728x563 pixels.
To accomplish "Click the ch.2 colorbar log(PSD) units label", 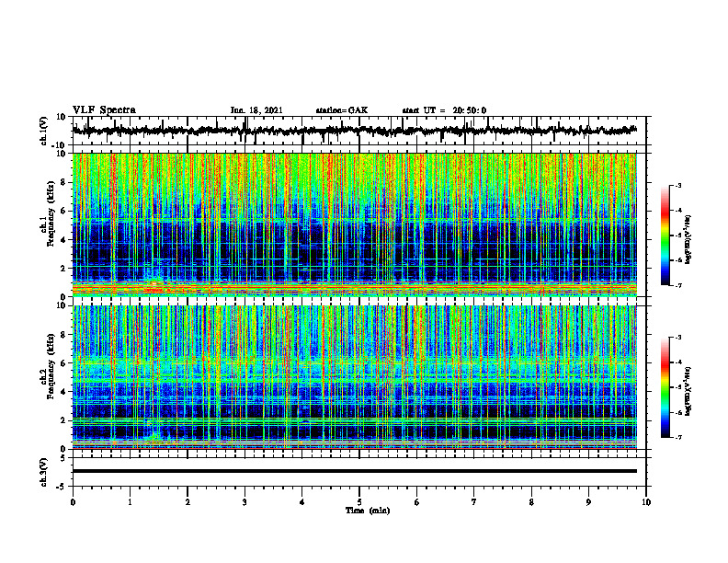I will click(x=688, y=391).
